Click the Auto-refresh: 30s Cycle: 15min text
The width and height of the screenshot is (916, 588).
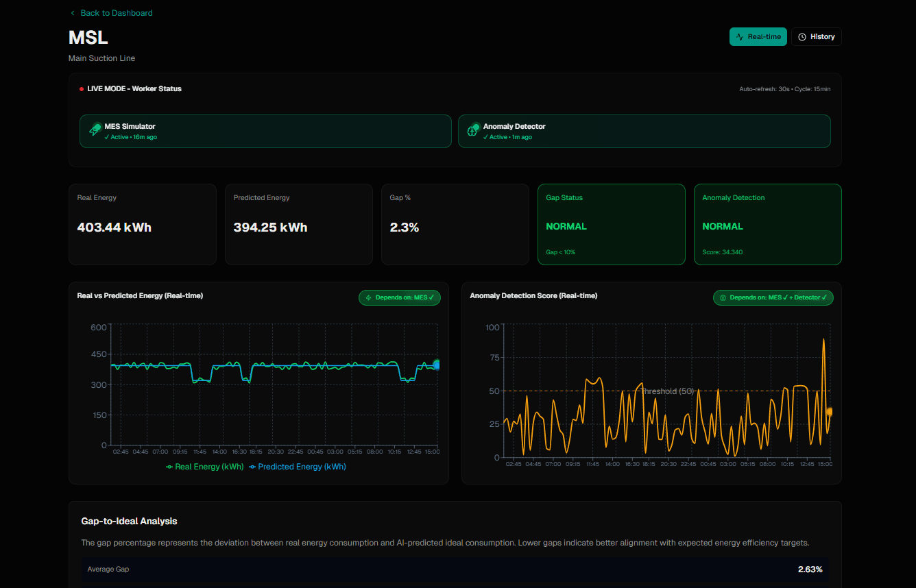[x=784, y=89]
